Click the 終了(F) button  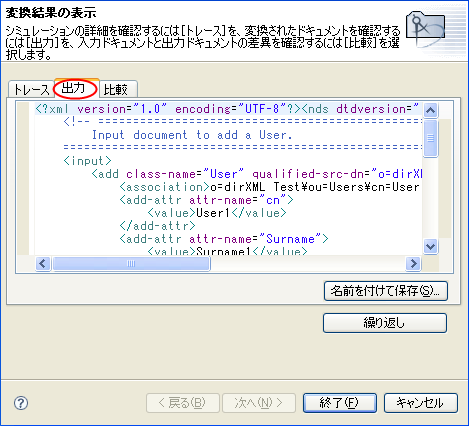[340, 403]
